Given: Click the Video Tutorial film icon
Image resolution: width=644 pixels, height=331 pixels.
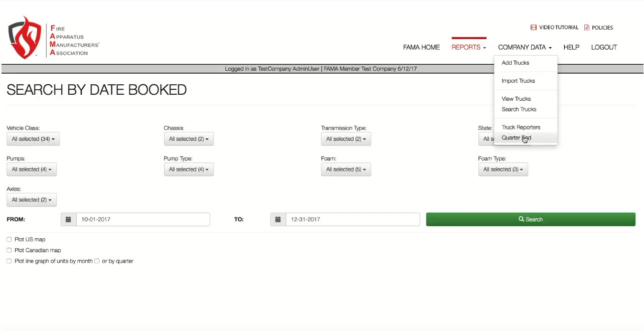Looking at the screenshot, I should click(534, 28).
